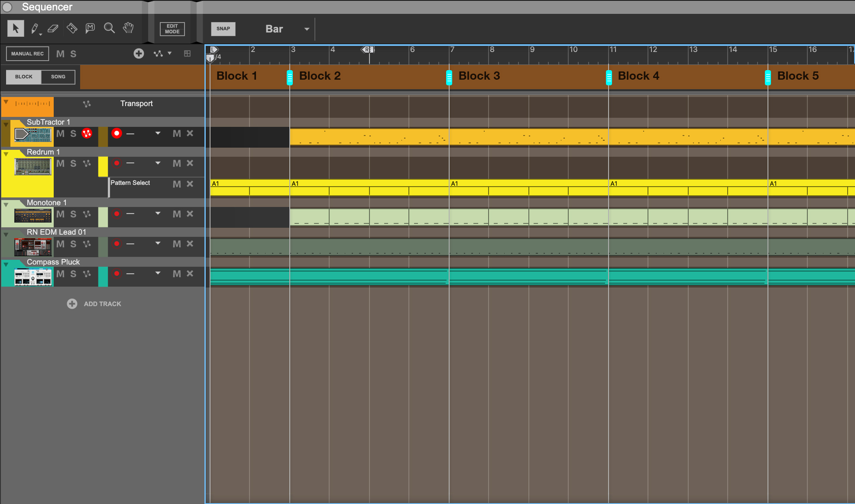Select the Hand tool
The image size is (855, 504).
pyautogui.click(x=128, y=28)
